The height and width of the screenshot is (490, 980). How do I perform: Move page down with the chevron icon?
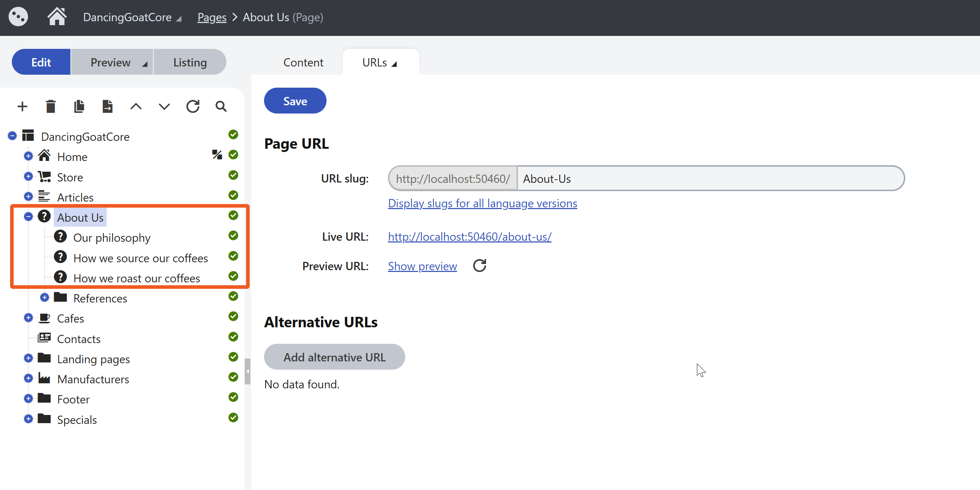tap(163, 107)
